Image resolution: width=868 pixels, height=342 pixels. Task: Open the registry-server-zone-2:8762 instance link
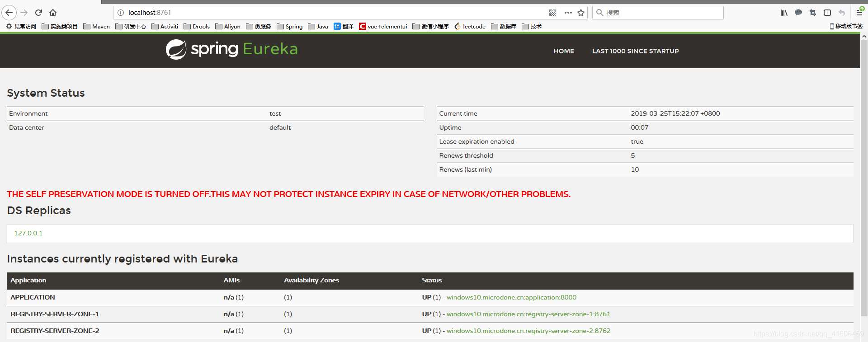point(528,331)
